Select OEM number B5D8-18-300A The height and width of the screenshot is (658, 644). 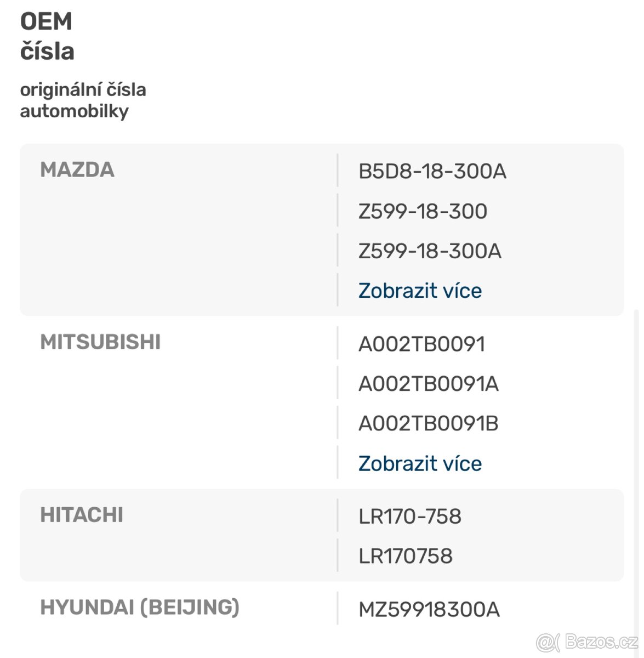[432, 172]
